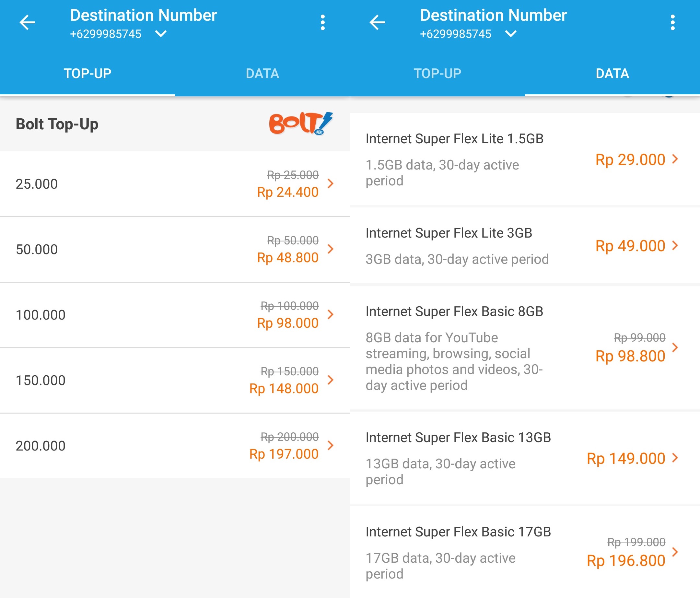700x598 pixels.
Task: Tap chevron arrow next to Rp 24.400
Action: (x=331, y=183)
